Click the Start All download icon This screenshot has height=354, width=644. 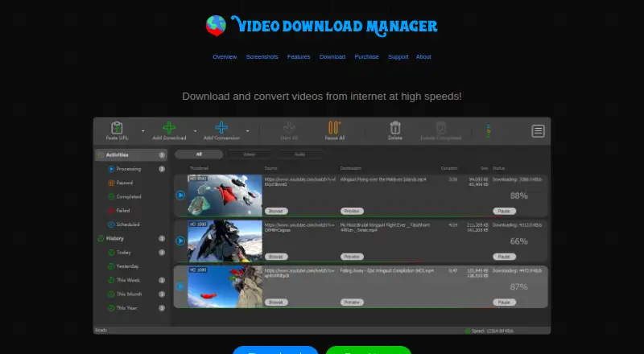[x=289, y=128]
